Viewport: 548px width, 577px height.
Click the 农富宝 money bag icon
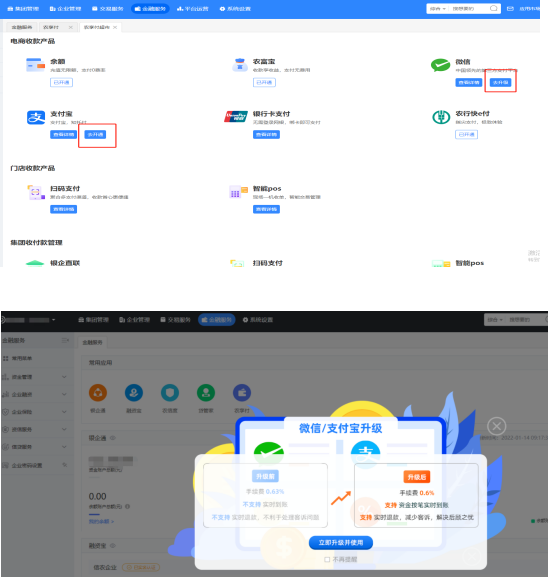tap(240, 65)
